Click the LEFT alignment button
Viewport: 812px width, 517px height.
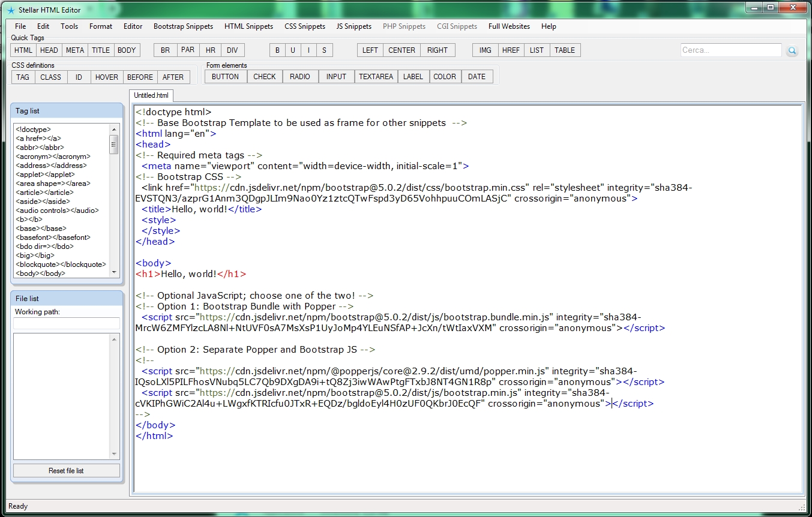pos(370,50)
